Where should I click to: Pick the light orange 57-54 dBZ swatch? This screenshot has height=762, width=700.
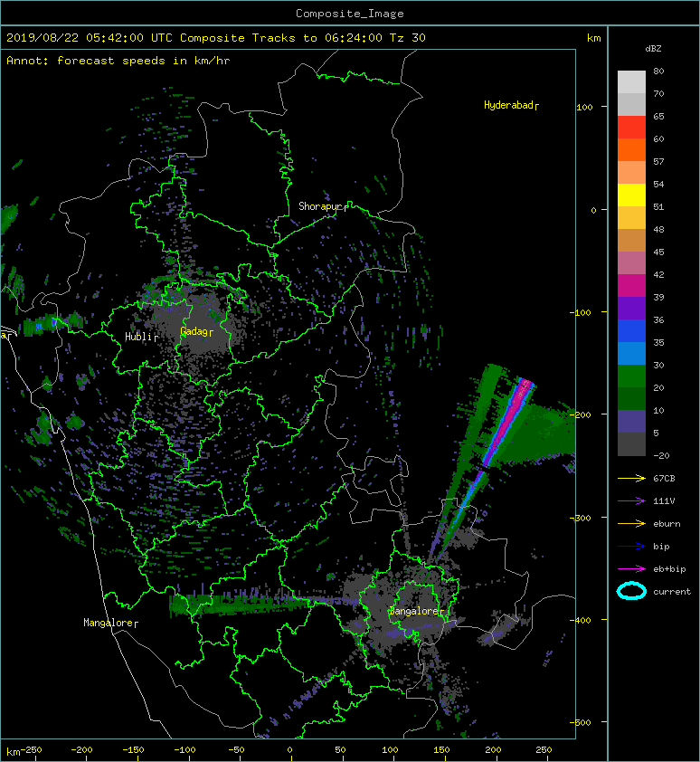click(x=631, y=173)
